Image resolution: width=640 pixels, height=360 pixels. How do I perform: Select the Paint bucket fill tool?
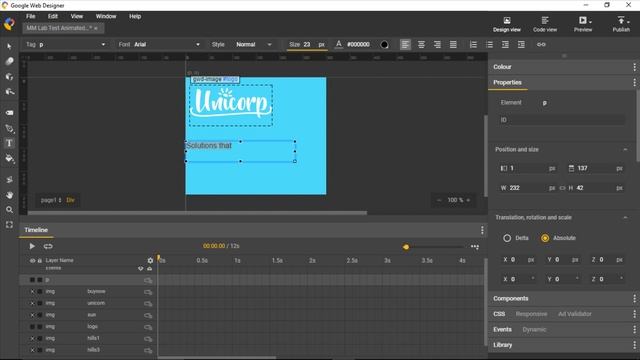9,159
